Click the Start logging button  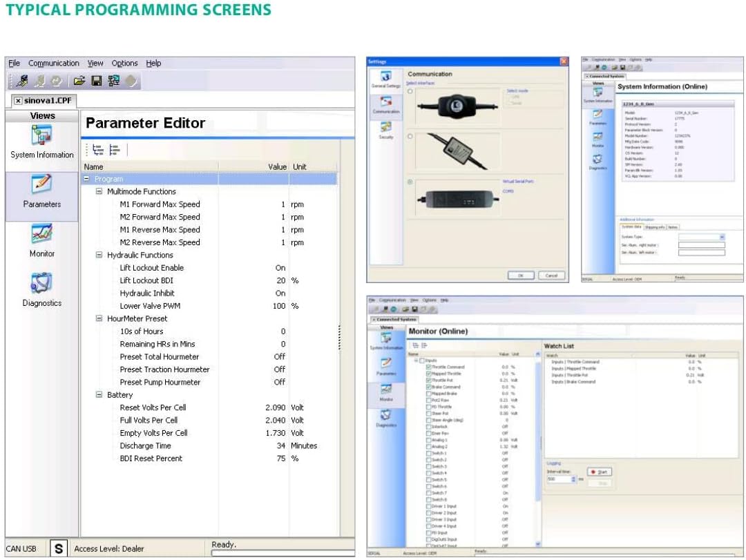(x=598, y=472)
